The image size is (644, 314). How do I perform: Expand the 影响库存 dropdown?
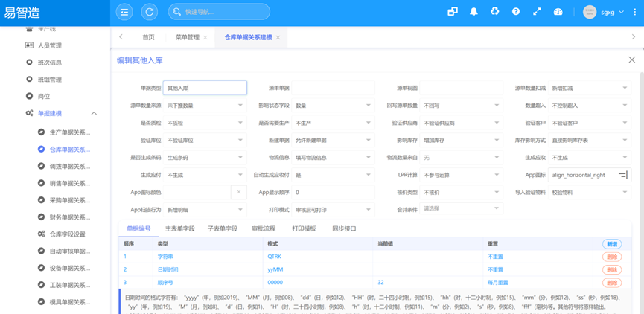tap(462, 140)
